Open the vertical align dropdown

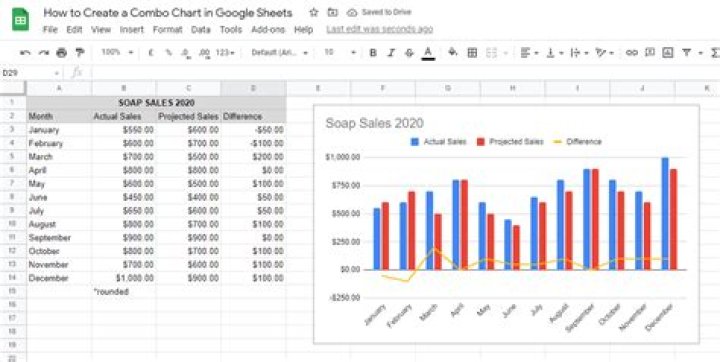pos(555,53)
